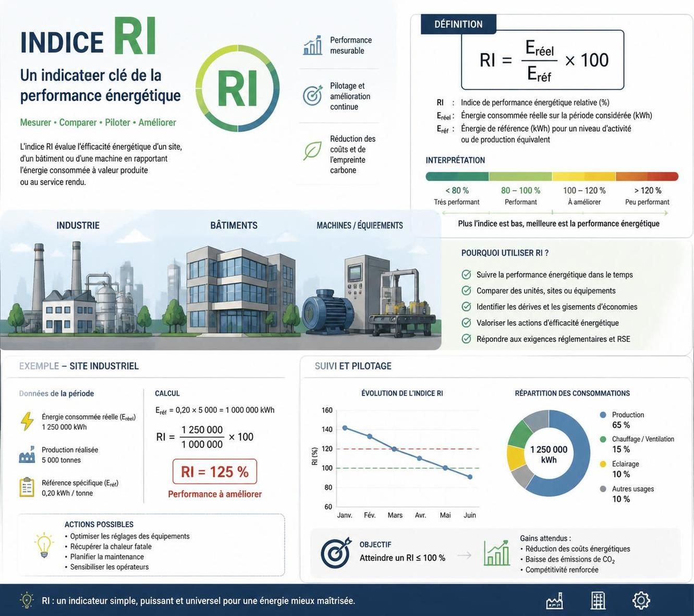Click the Mars data point on the line chart
694x616 pixels.
coord(395,449)
